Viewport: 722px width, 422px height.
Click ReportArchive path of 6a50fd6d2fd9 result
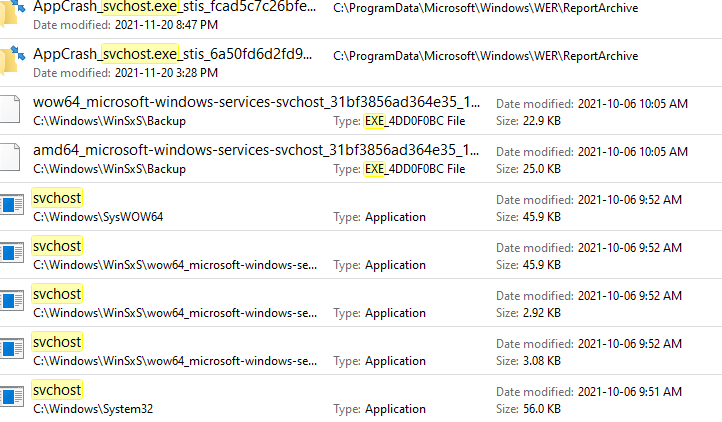pos(486,56)
